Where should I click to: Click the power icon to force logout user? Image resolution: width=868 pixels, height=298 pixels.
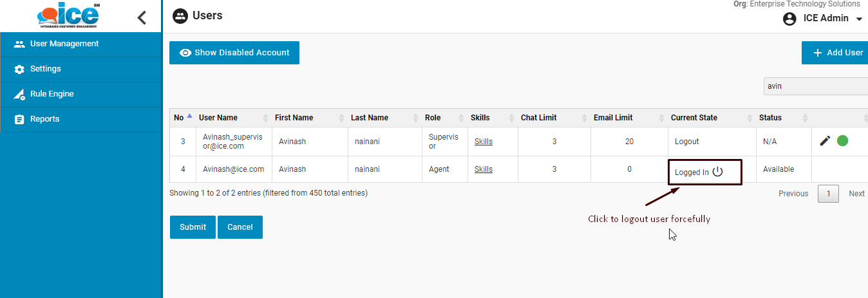717,172
